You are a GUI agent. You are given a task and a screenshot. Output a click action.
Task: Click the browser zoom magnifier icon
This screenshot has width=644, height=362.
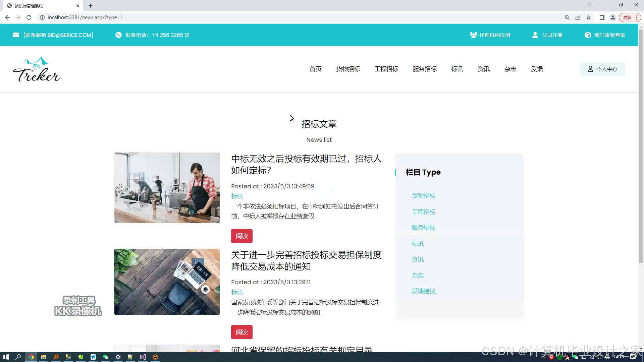point(567,17)
